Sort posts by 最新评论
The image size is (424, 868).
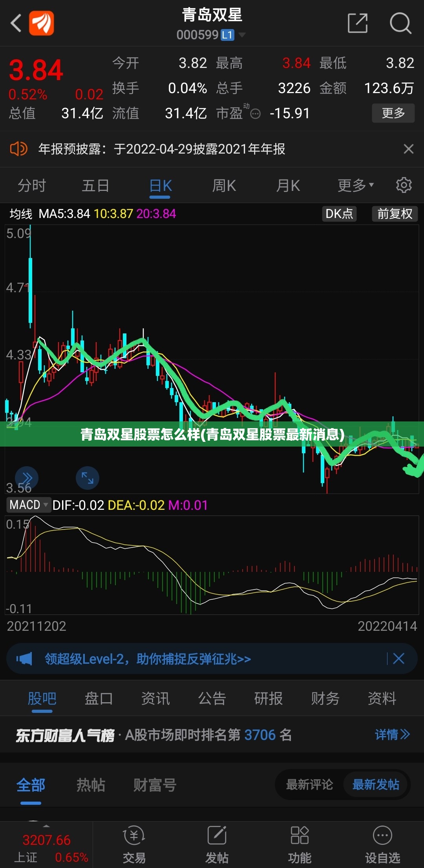pyautogui.click(x=309, y=784)
